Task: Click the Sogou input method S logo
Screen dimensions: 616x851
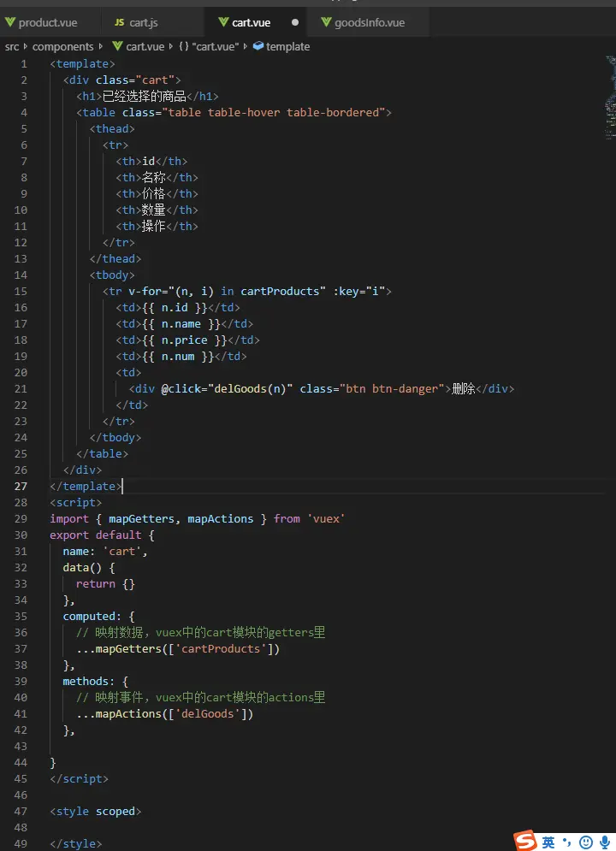Action: [x=525, y=840]
